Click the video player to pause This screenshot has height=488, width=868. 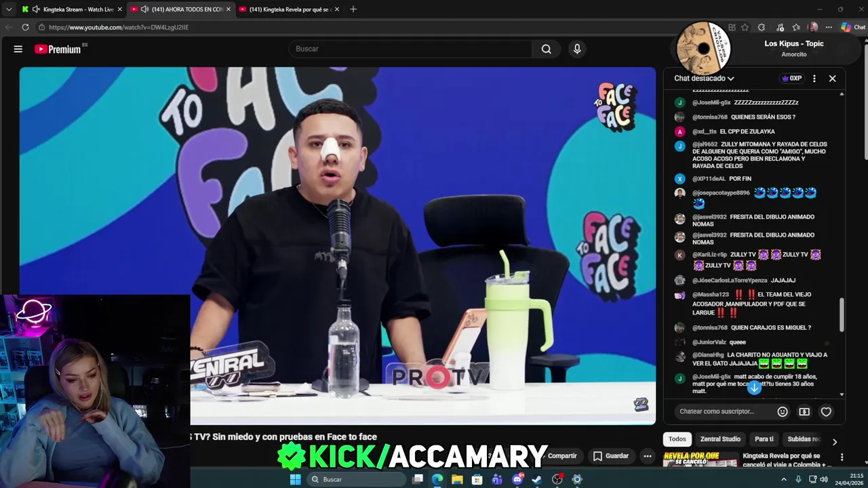click(338, 245)
